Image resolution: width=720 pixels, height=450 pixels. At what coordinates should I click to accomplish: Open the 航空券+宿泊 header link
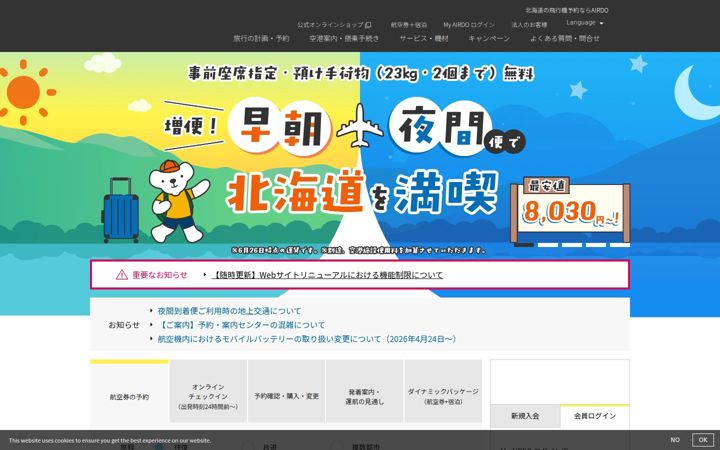coord(409,25)
